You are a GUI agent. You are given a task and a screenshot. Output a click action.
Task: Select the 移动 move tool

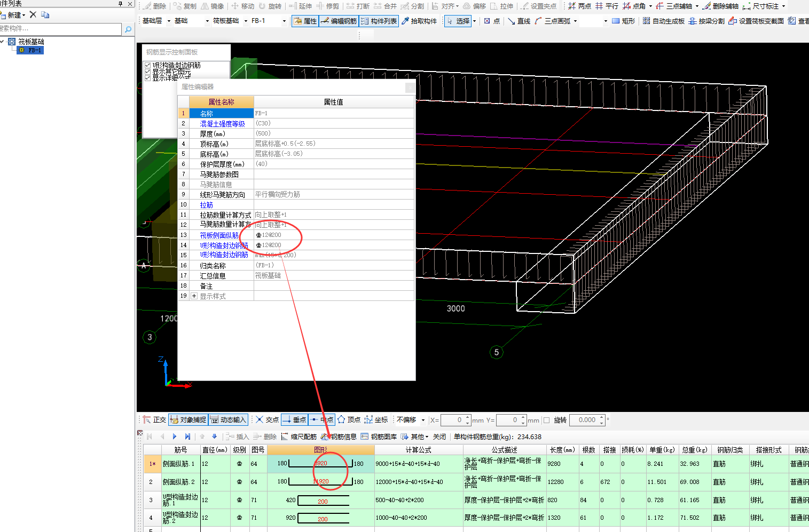tap(243, 6)
